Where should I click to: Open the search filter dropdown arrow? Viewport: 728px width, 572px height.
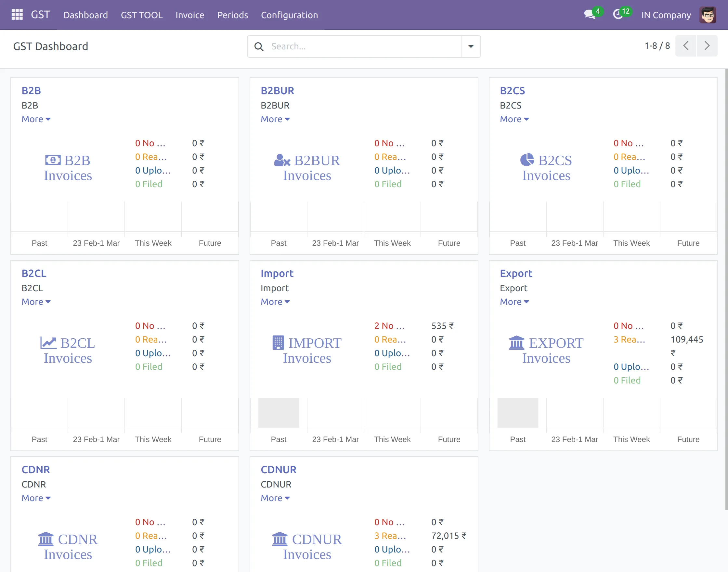tap(471, 46)
